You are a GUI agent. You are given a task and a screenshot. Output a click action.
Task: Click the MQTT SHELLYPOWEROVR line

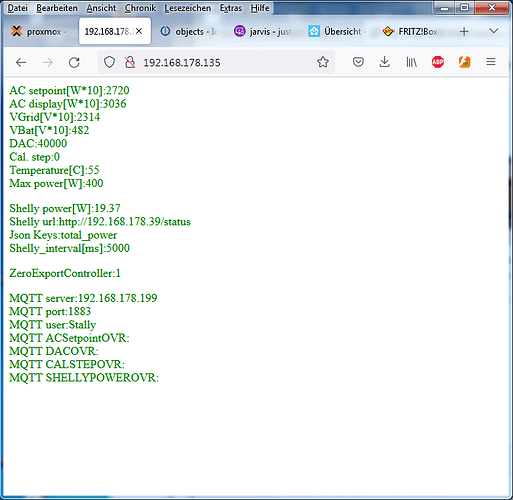pos(84,378)
